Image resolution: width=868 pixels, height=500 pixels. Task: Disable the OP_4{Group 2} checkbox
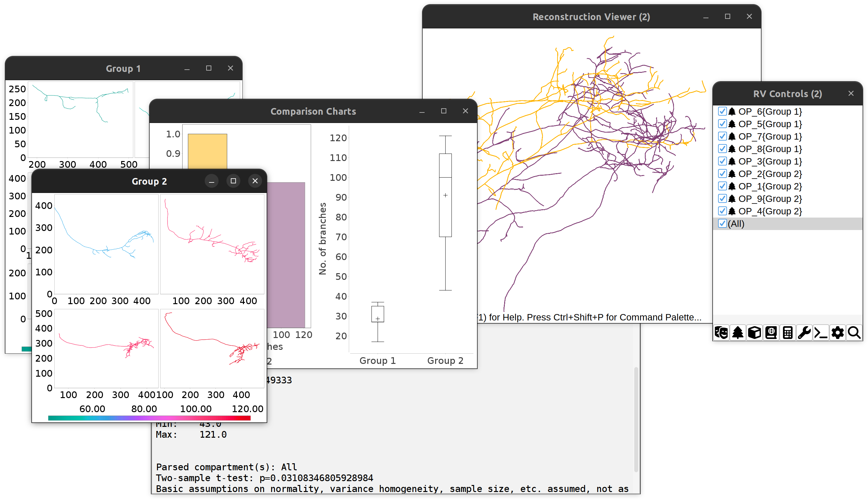(x=722, y=211)
